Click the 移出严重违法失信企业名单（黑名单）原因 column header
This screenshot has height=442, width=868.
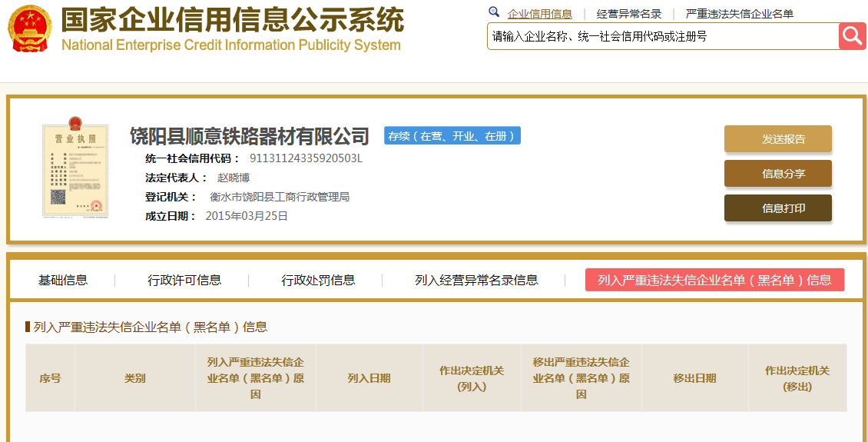click(581, 378)
